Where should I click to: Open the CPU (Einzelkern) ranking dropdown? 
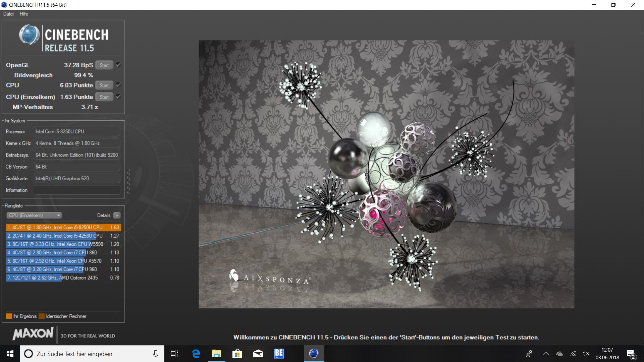pyautogui.click(x=34, y=215)
